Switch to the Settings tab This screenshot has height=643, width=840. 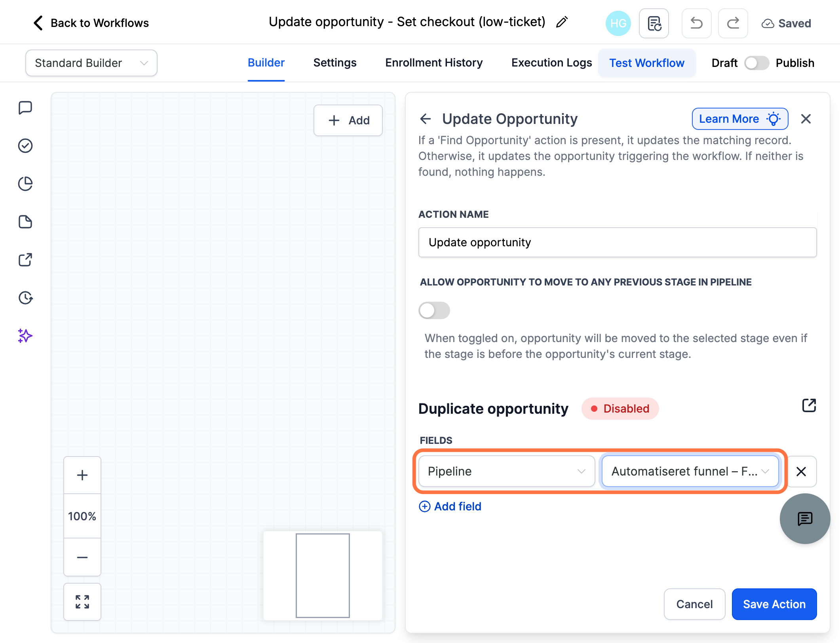(x=335, y=63)
